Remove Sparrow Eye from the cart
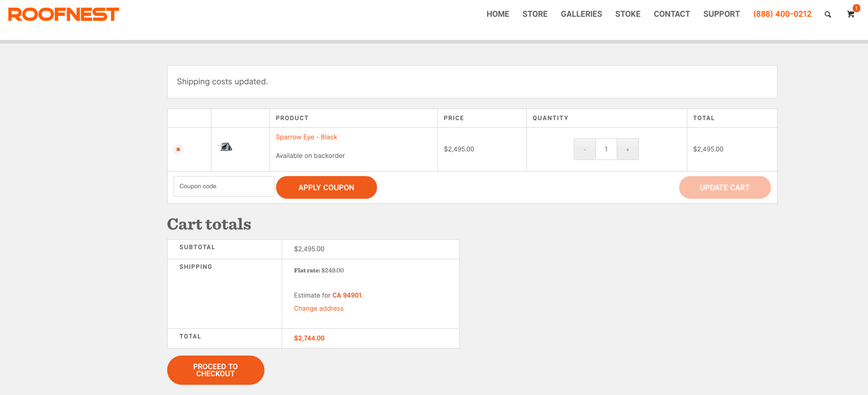 (178, 149)
